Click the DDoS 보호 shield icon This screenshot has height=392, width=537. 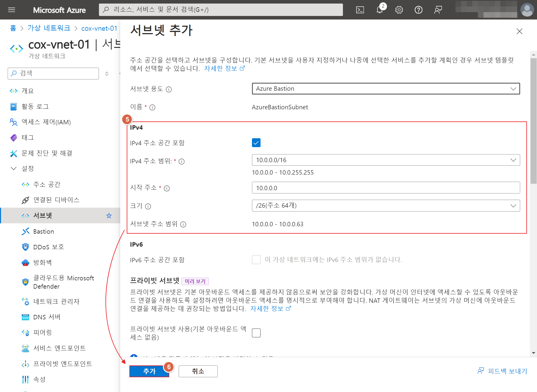point(25,247)
